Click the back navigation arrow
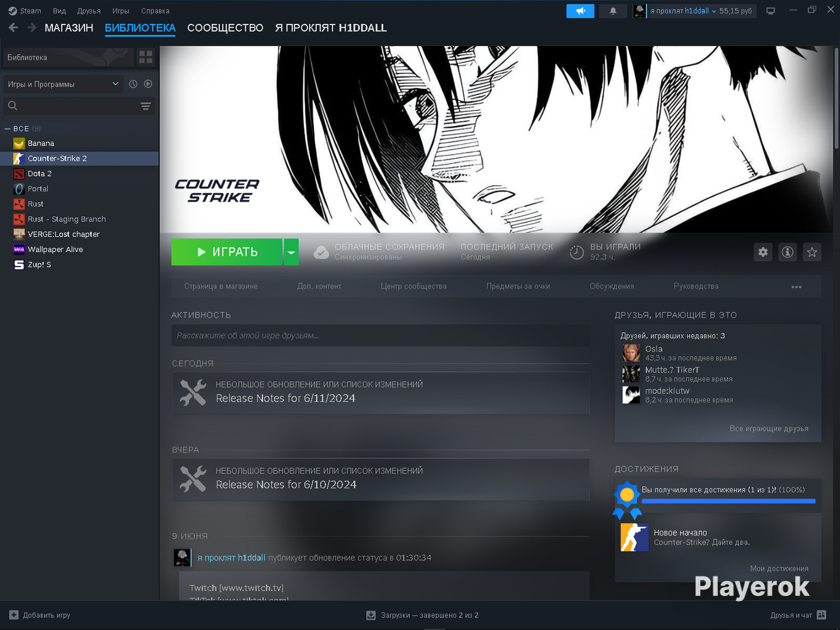 point(13,28)
